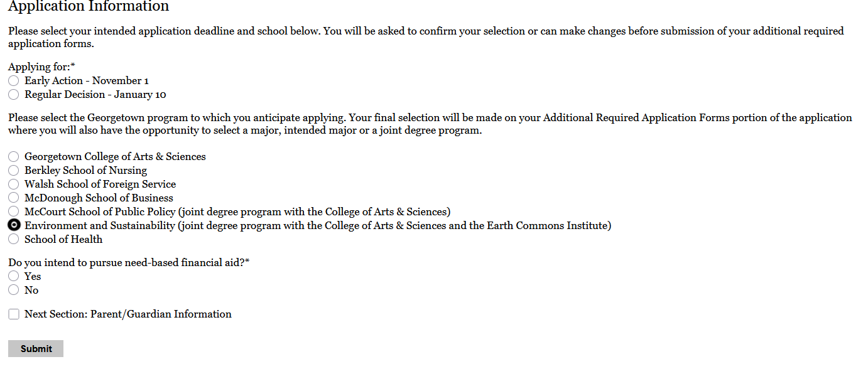The width and height of the screenshot is (868, 369).
Task: Click the Walsh School label text
Action: click(100, 184)
